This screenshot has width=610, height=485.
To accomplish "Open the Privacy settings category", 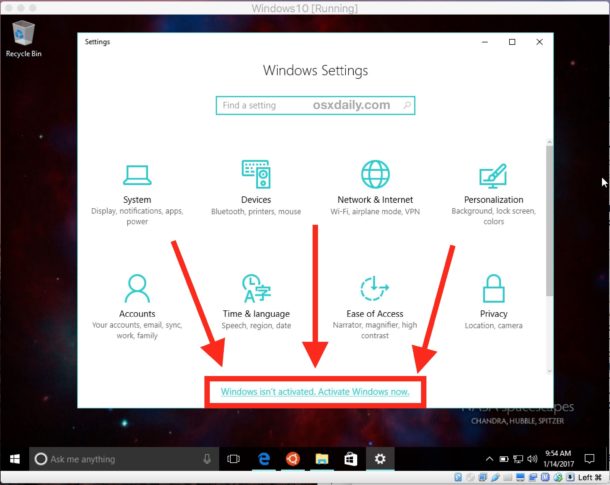I will (x=493, y=302).
